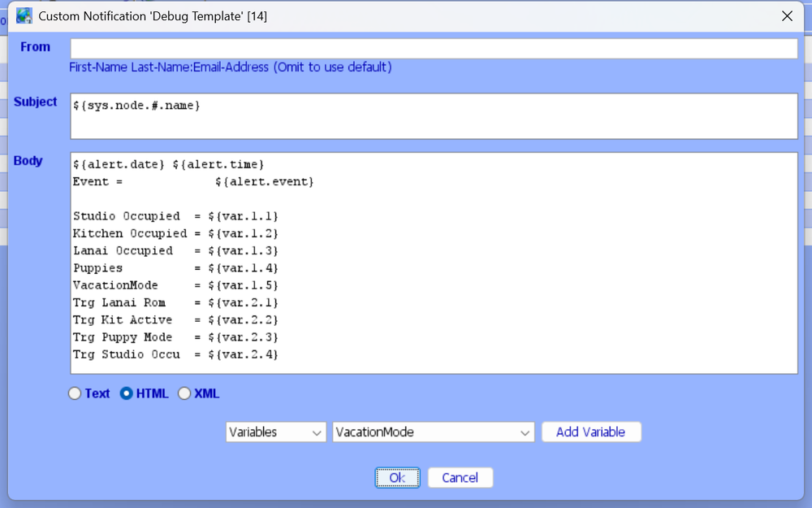Click the 'Puppies' line in the body
Viewport: 812px width, 508px height.
(175, 268)
